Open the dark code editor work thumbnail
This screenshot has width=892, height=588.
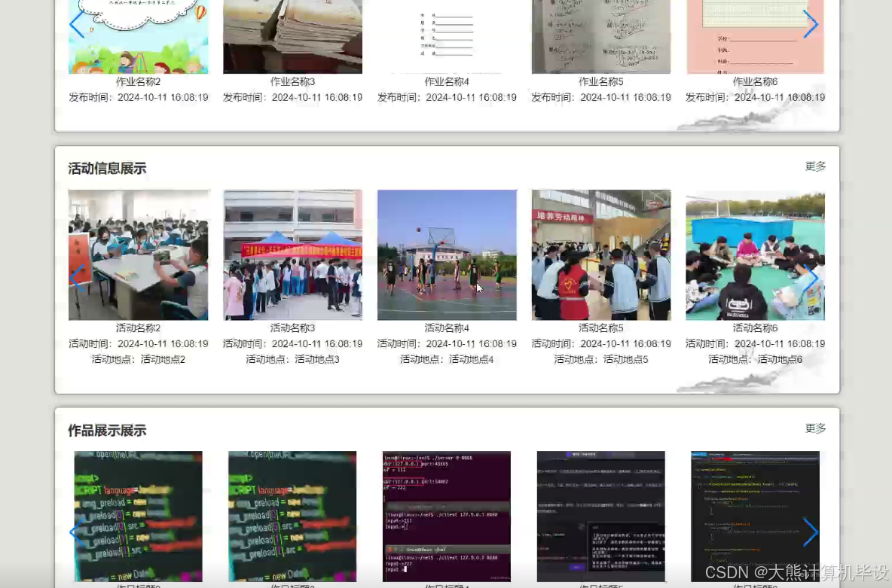coord(756,516)
